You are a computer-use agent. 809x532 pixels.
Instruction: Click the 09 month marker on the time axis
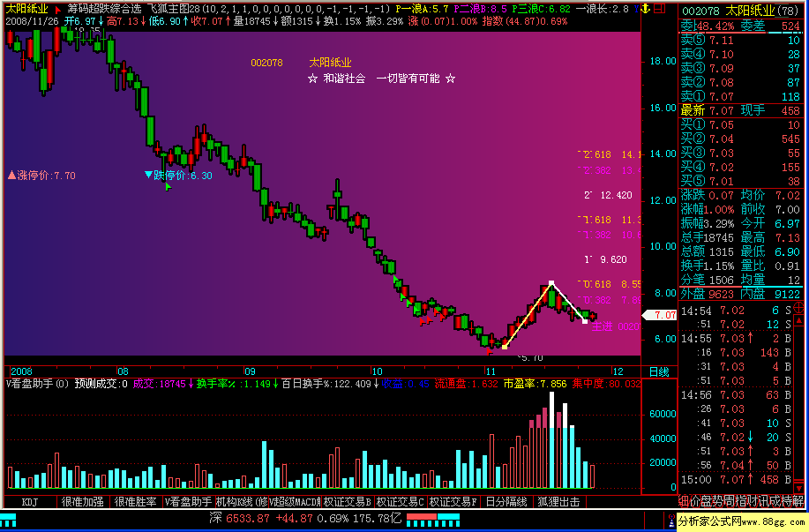250,371
